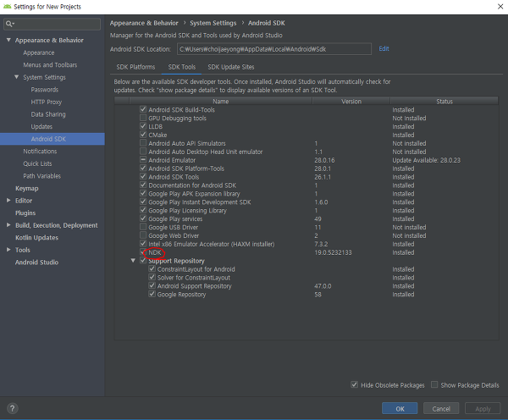
Task: Select the NDK row name
Action: [155, 252]
